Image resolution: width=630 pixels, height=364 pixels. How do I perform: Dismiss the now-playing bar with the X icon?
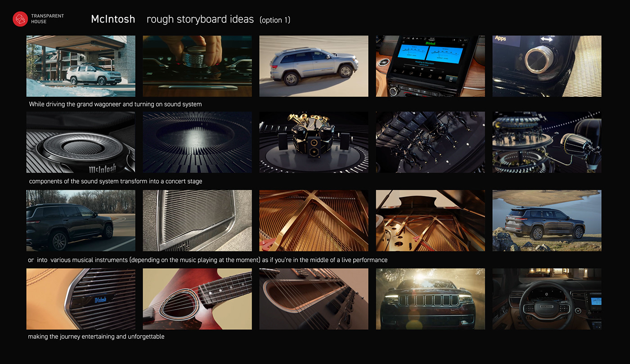click(x=404, y=67)
